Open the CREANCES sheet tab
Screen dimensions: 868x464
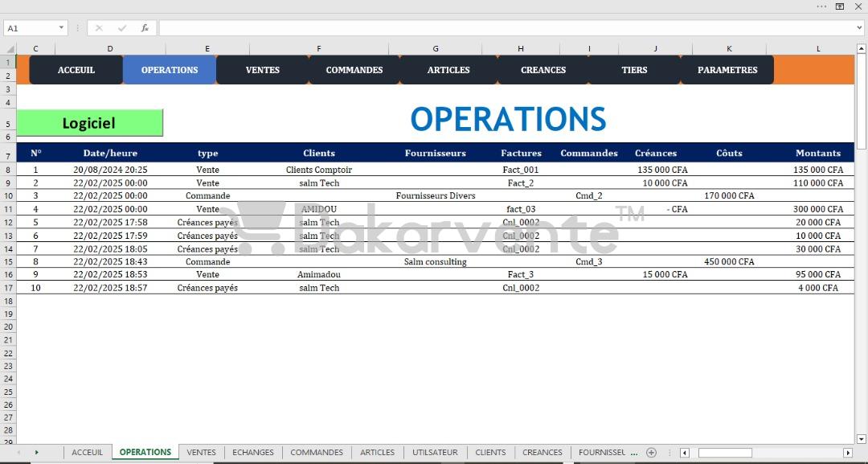(x=542, y=453)
